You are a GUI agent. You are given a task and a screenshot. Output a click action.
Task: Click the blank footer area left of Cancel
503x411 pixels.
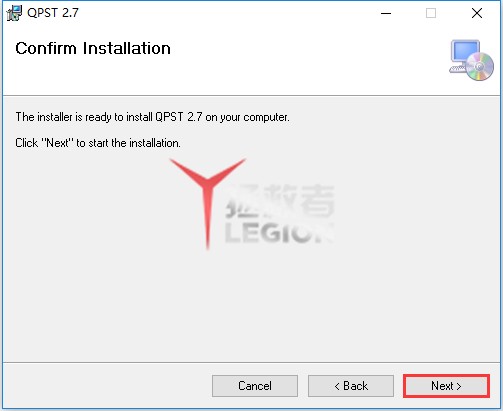click(107, 386)
